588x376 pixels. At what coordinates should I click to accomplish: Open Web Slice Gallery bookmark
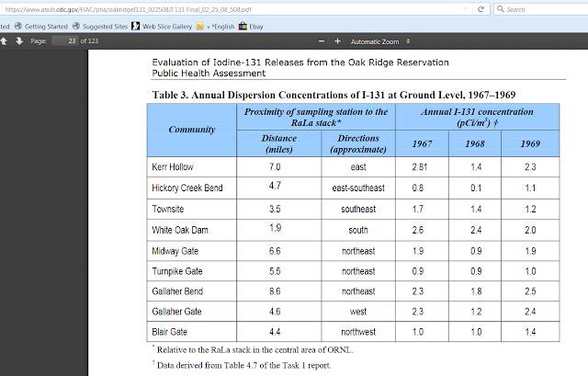(x=162, y=27)
